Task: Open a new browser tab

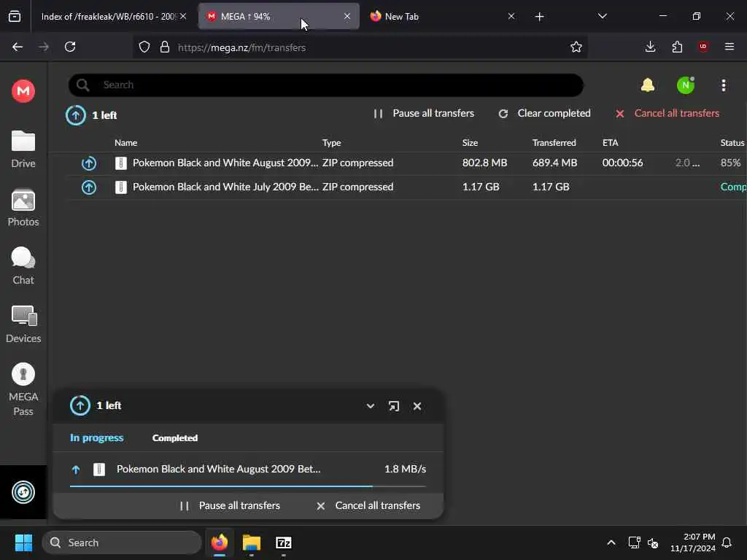Action: pyautogui.click(x=539, y=17)
